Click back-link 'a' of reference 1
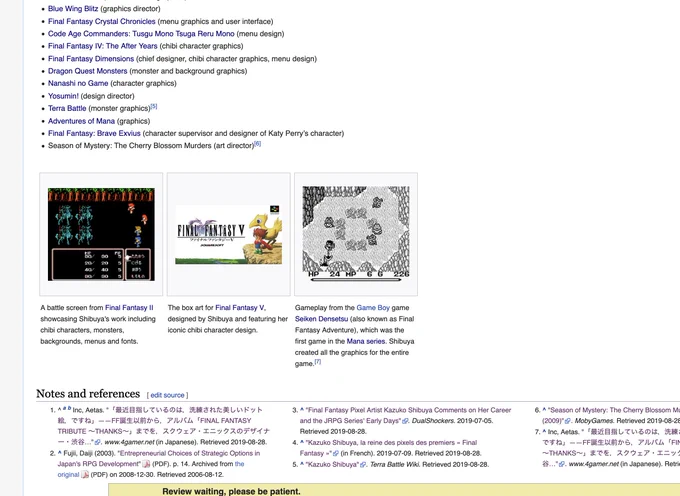680x496 pixels. (x=64, y=408)
